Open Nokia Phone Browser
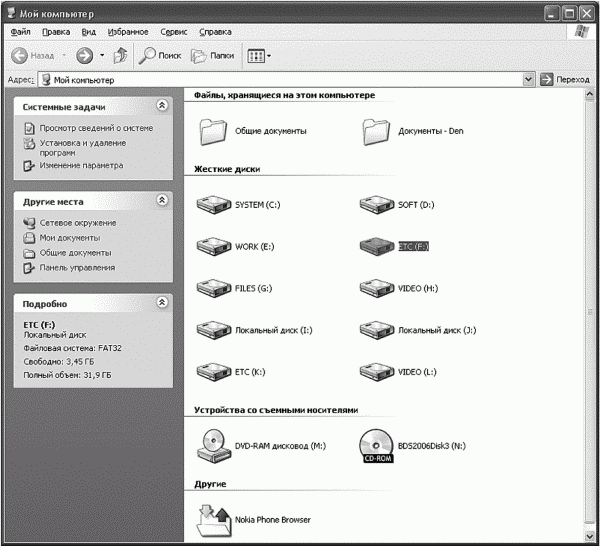 click(x=215, y=519)
